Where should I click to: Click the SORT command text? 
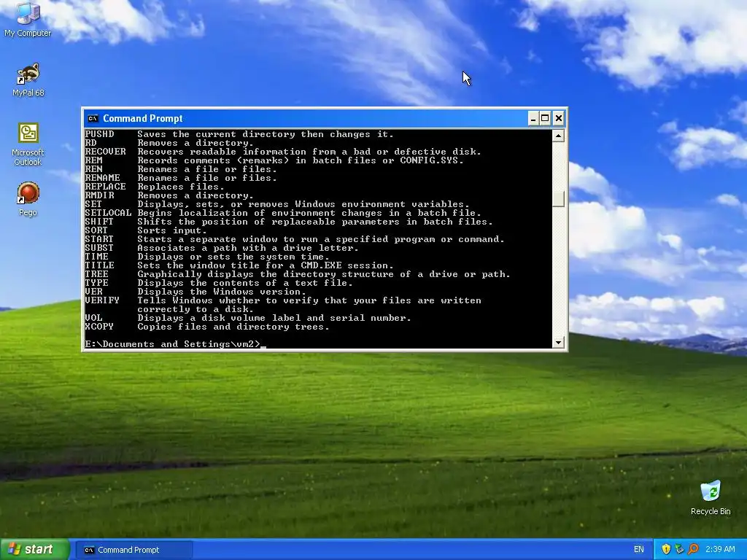pos(96,230)
